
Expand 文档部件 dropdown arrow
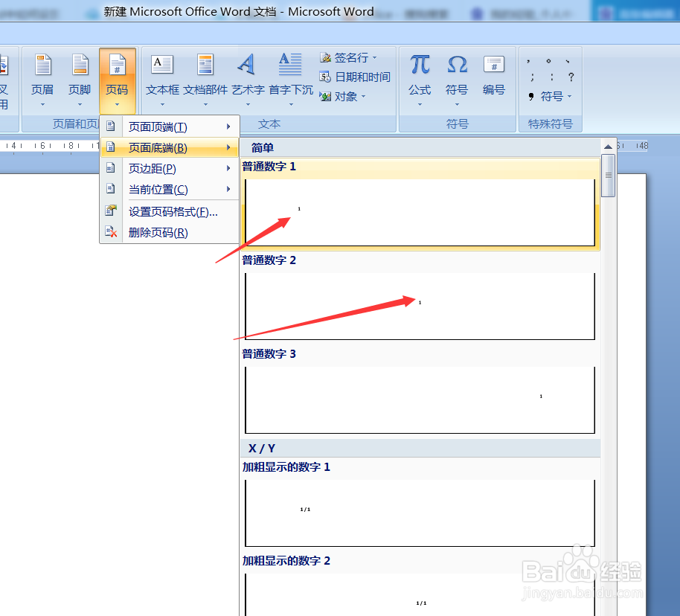tap(205, 105)
